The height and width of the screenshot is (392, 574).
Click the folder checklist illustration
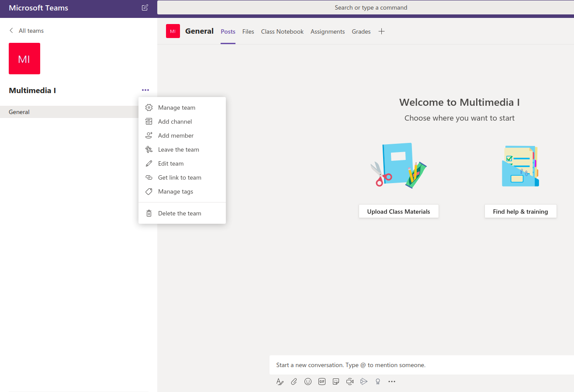(x=520, y=166)
